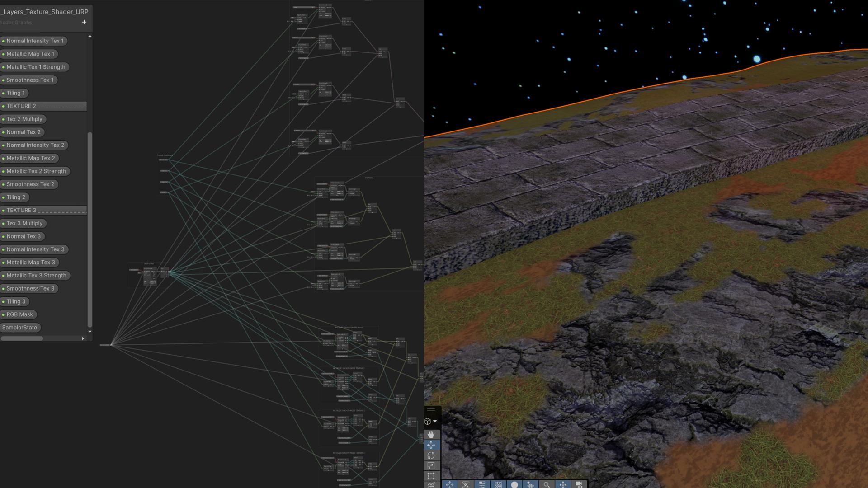Select the Hand (View) tool
Viewport: 868px width, 488px height.
(x=431, y=434)
